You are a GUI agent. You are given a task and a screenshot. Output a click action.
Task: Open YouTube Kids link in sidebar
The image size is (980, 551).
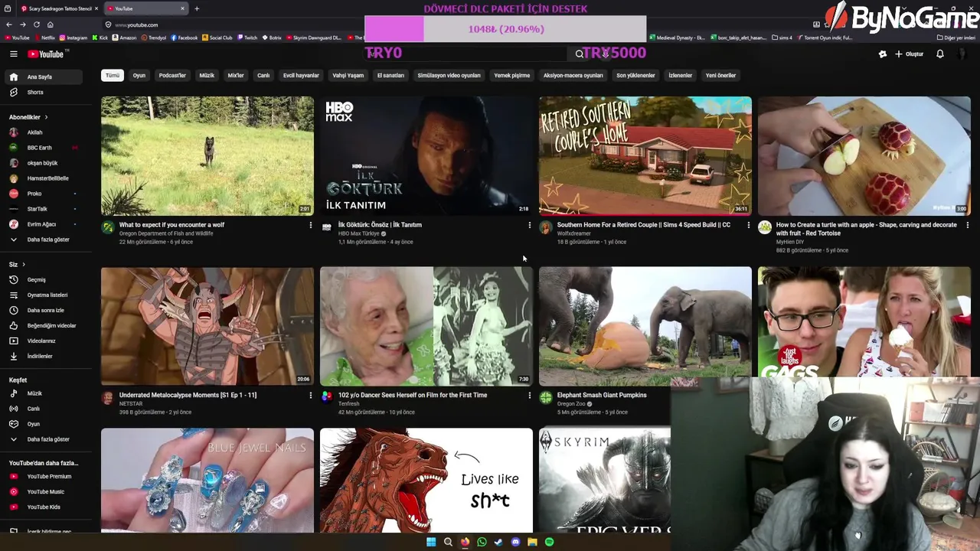pyautogui.click(x=42, y=507)
